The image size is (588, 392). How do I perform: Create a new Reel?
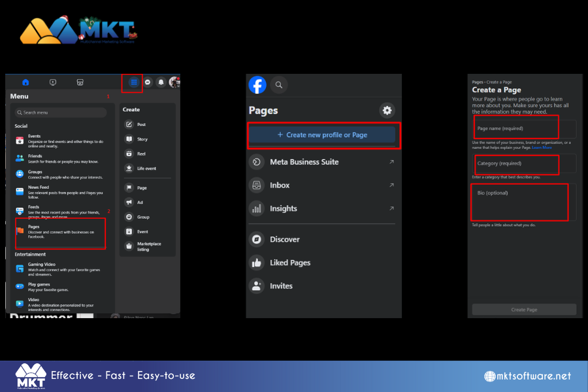point(148,154)
